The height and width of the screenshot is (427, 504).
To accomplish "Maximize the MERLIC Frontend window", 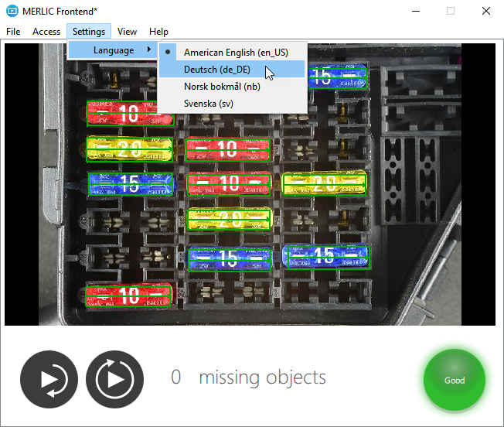I will point(450,11).
